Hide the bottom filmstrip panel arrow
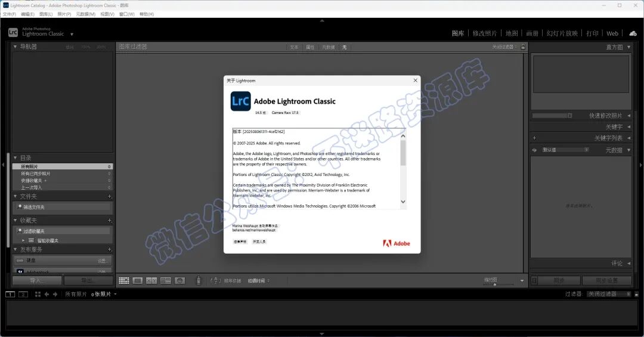 pos(322,333)
